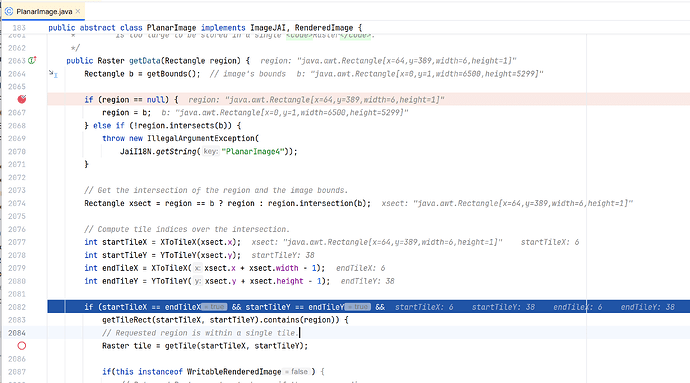Screen dimensions: 690x383
Task: Click the inline 'true' hint after endTileX
Action: [x=214, y=307]
